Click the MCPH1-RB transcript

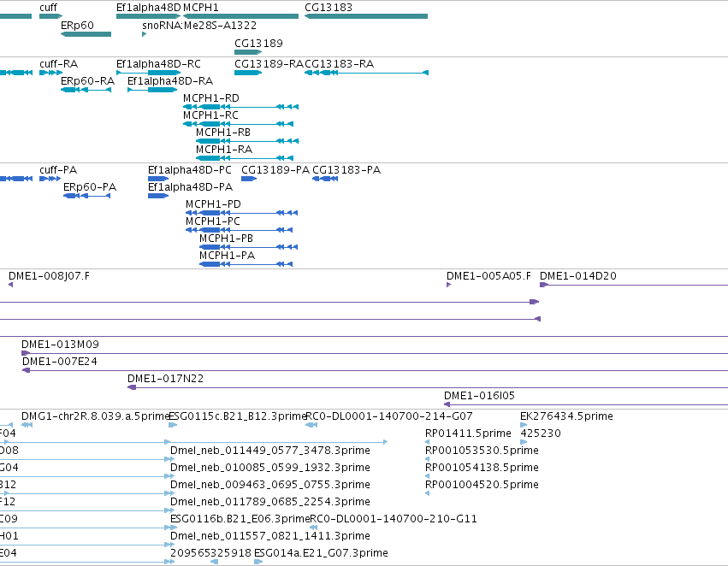[x=247, y=141]
